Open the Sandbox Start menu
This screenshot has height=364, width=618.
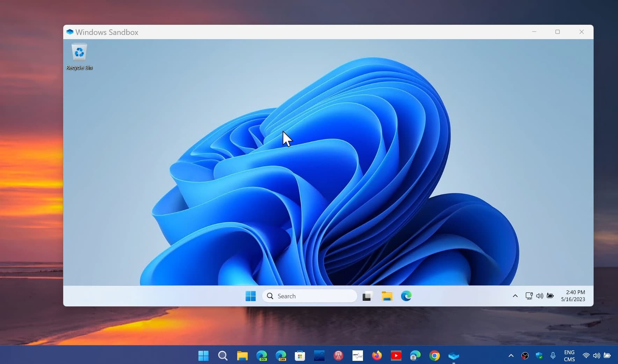pos(250,296)
